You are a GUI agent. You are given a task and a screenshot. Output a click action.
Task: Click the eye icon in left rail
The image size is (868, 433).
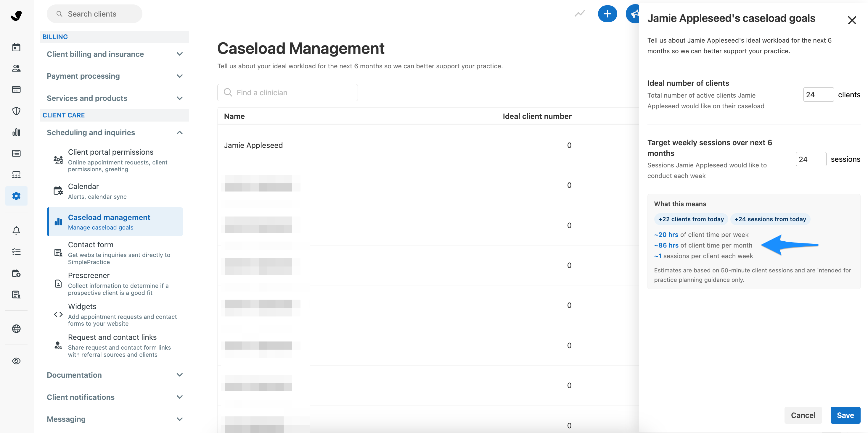16,361
